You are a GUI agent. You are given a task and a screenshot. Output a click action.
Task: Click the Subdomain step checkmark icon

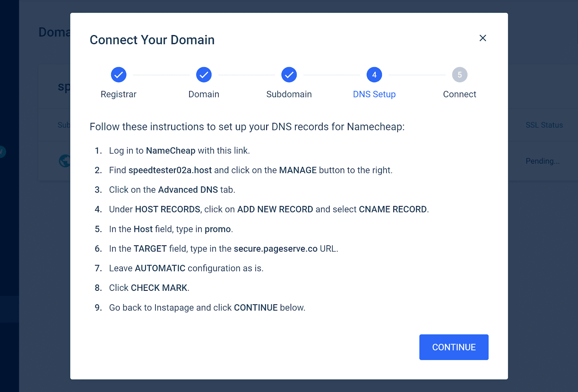289,75
